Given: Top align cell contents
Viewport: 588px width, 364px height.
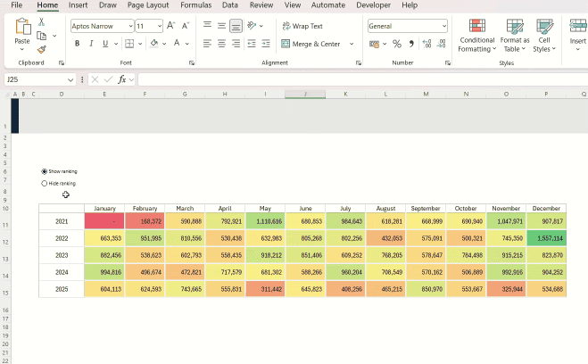Looking at the screenshot, I should pyautogui.click(x=207, y=26).
